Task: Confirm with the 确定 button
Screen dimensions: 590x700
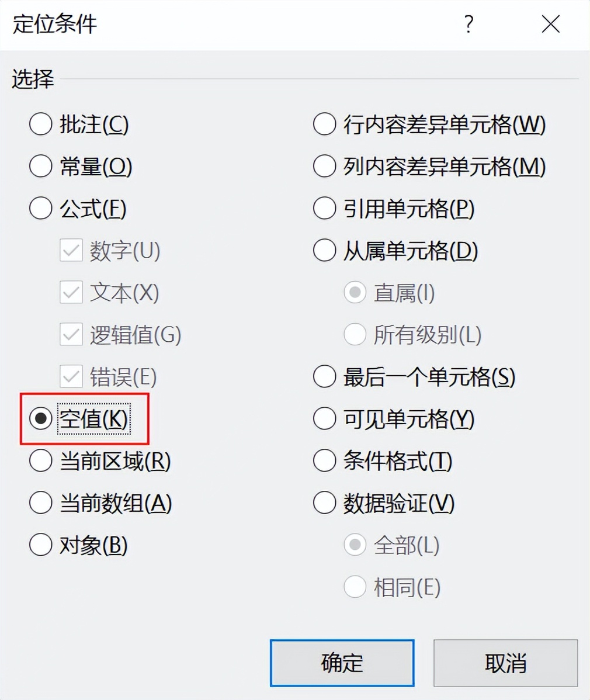Action: 342,663
